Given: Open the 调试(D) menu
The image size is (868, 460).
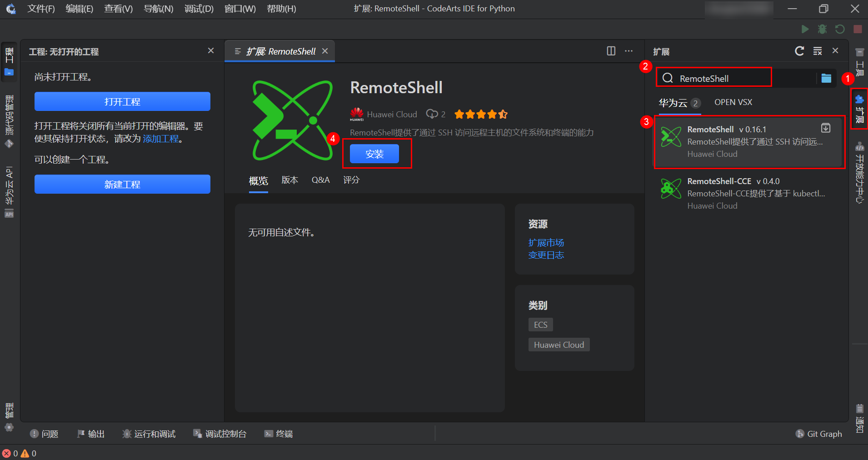Looking at the screenshot, I should click(199, 9).
